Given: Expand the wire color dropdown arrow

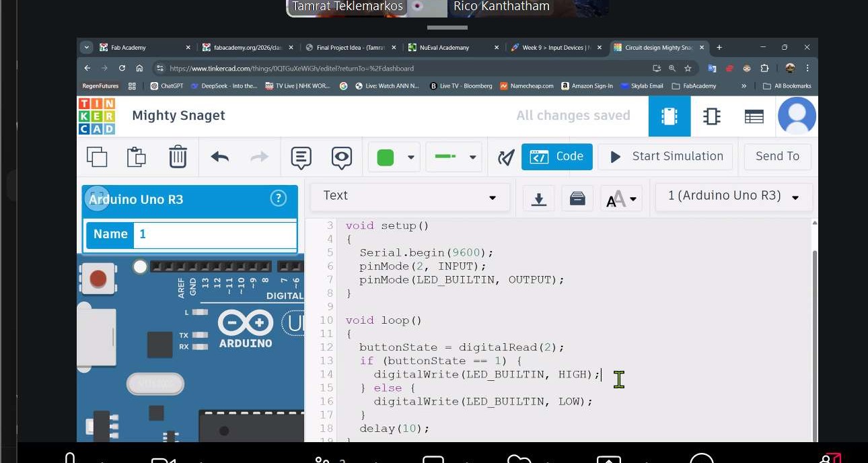Looking at the screenshot, I should 410,157.
